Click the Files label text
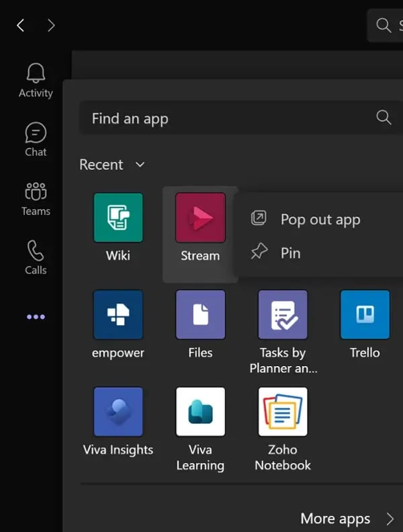Screen dimensions: 403x532 pyautogui.click(x=200, y=353)
